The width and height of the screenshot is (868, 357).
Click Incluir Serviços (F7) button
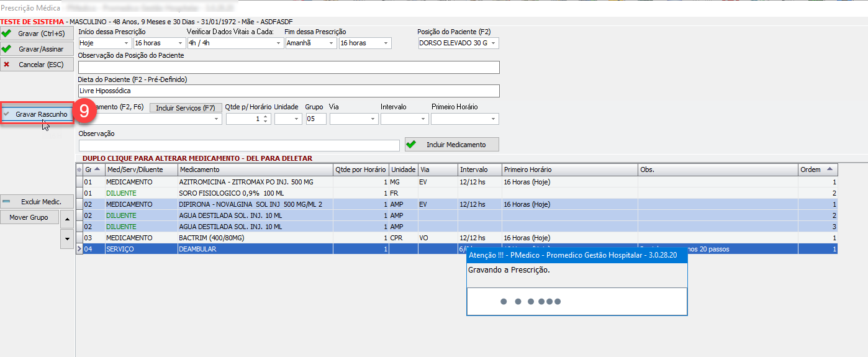(185, 107)
